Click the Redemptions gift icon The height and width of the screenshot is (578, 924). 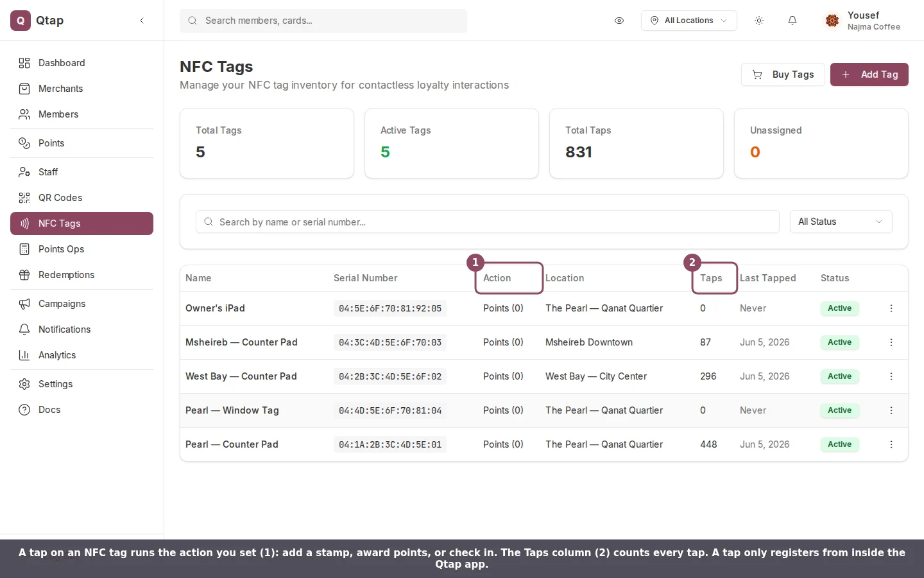coord(24,275)
